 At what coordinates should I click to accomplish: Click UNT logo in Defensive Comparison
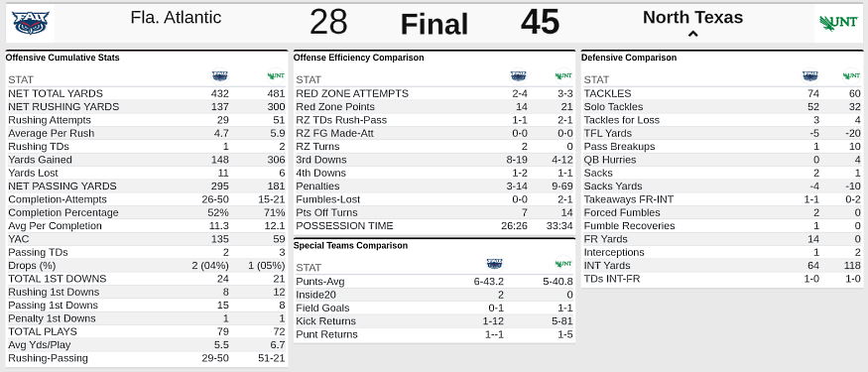tap(851, 75)
